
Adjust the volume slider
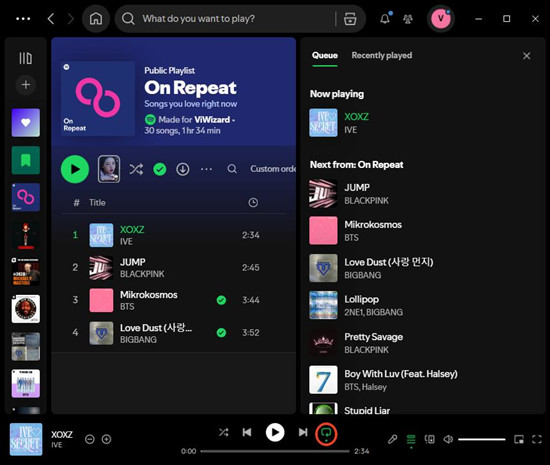point(482,439)
